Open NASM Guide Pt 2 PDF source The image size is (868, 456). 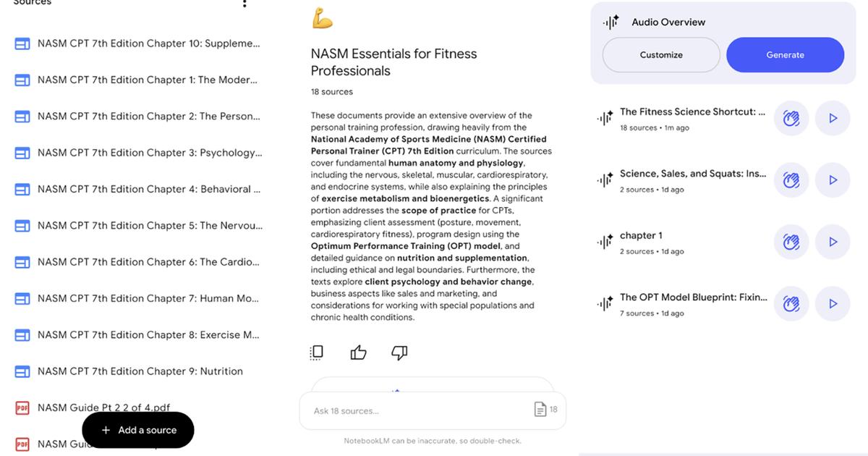pyautogui.click(x=103, y=408)
